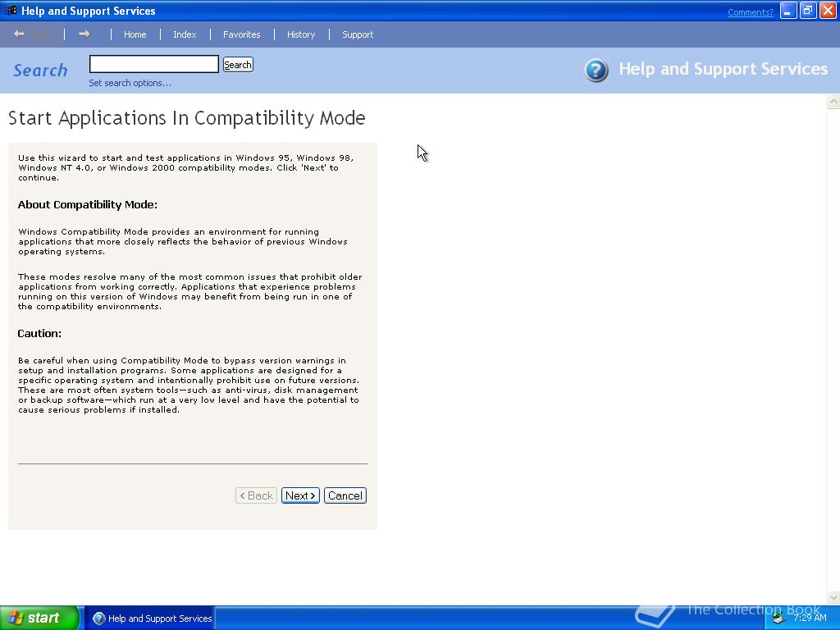Image resolution: width=840 pixels, height=630 pixels.
Task: Click the scrollbar down arrow
Action: click(833, 597)
